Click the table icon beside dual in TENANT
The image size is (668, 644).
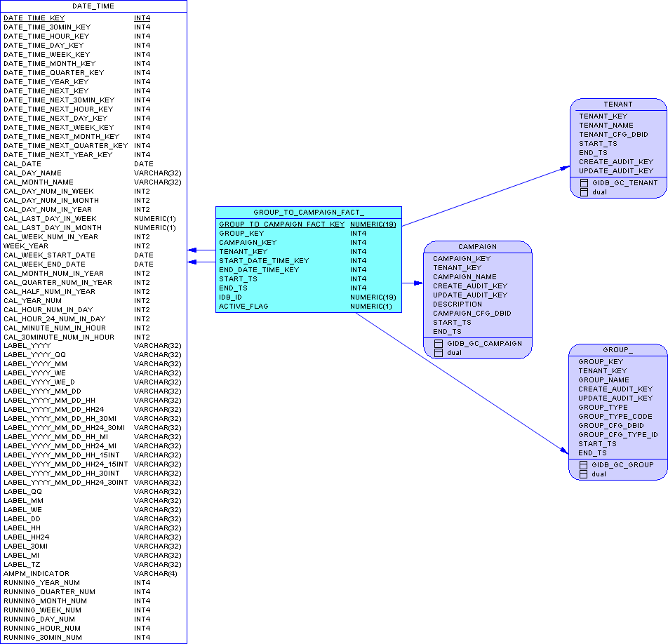(x=584, y=192)
